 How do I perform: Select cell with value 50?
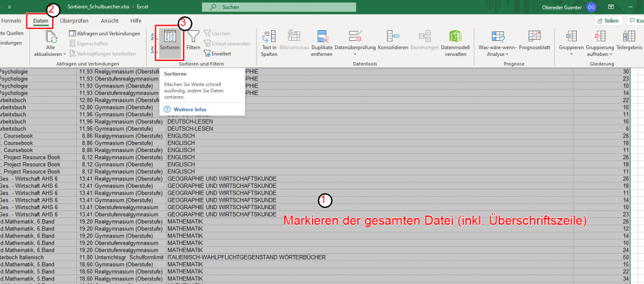click(602, 258)
